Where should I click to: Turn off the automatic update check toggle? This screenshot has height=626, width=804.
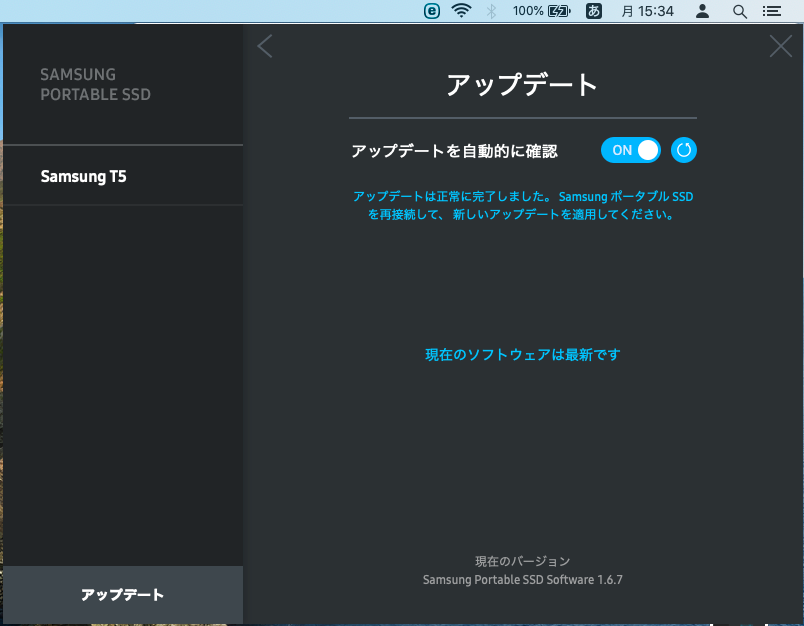click(x=631, y=150)
